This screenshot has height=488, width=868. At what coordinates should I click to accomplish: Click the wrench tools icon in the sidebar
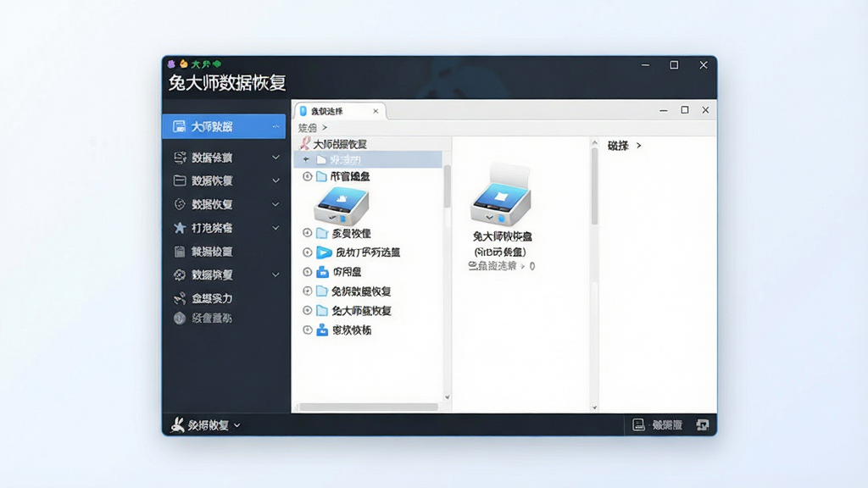[x=180, y=299]
